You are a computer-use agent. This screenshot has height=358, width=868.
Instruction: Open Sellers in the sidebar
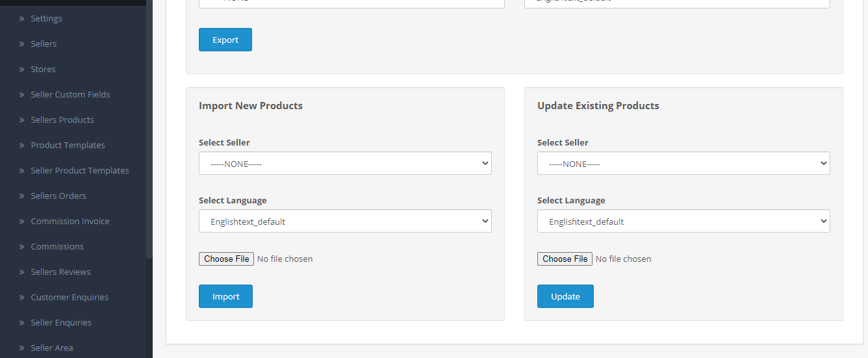click(44, 44)
